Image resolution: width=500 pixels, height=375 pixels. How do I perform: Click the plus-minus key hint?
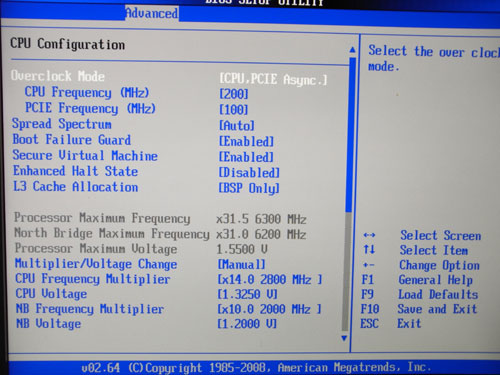pos(369,265)
